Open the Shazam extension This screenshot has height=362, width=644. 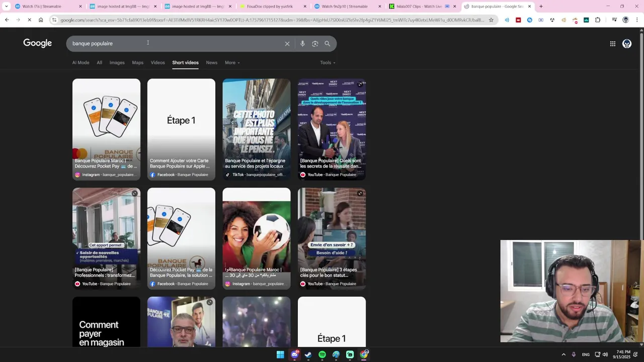pyautogui.click(x=529, y=20)
